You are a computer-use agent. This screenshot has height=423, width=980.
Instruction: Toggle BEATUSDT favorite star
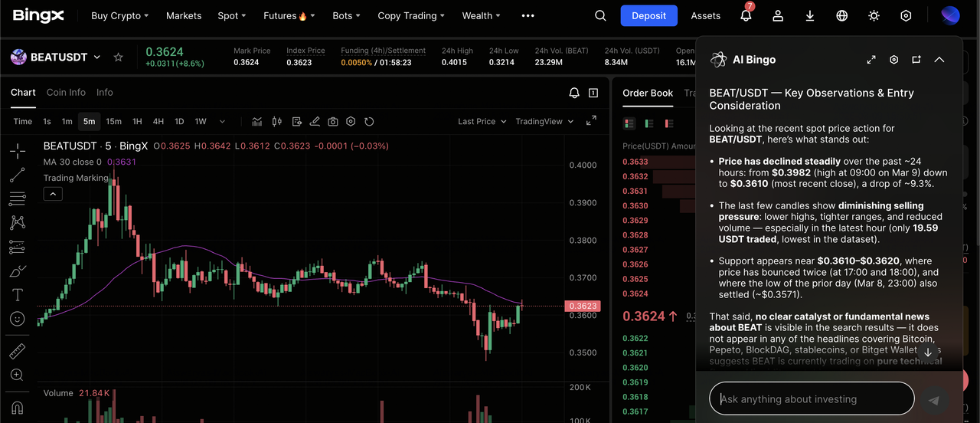(x=118, y=57)
